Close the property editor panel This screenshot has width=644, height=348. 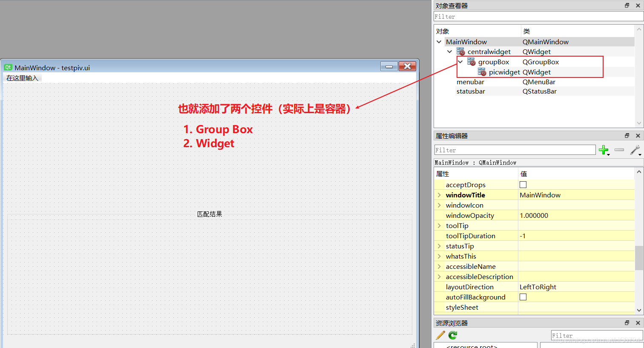pyautogui.click(x=638, y=136)
